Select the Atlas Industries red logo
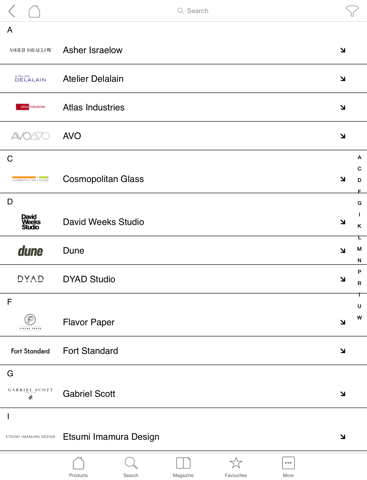 point(30,107)
